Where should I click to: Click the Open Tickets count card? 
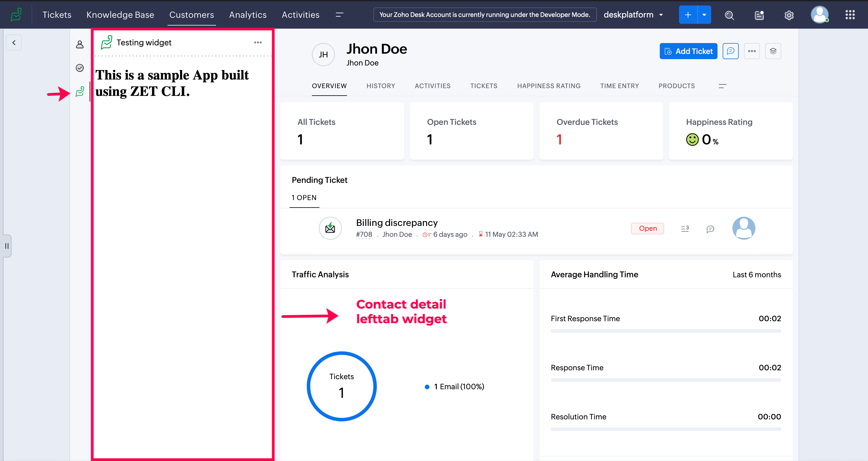click(471, 131)
